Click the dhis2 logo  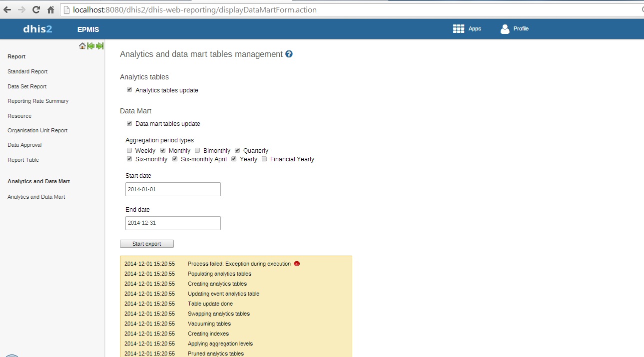pyautogui.click(x=37, y=29)
